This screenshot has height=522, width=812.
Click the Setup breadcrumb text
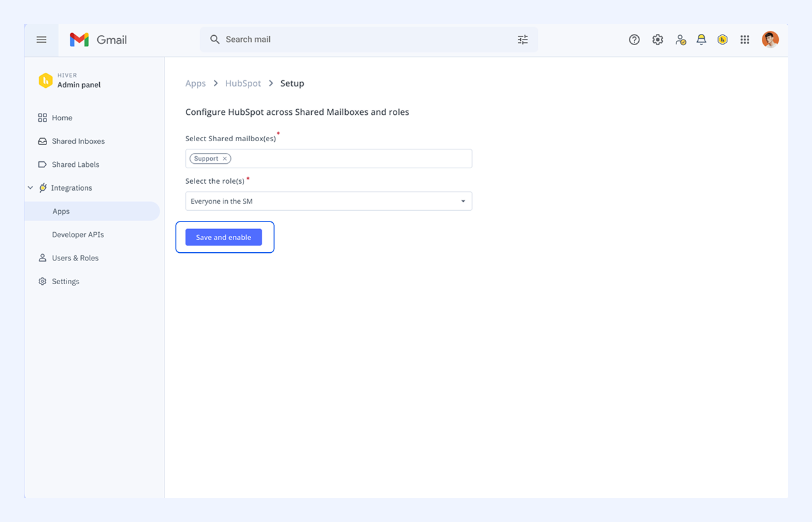pyautogui.click(x=292, y=83)
